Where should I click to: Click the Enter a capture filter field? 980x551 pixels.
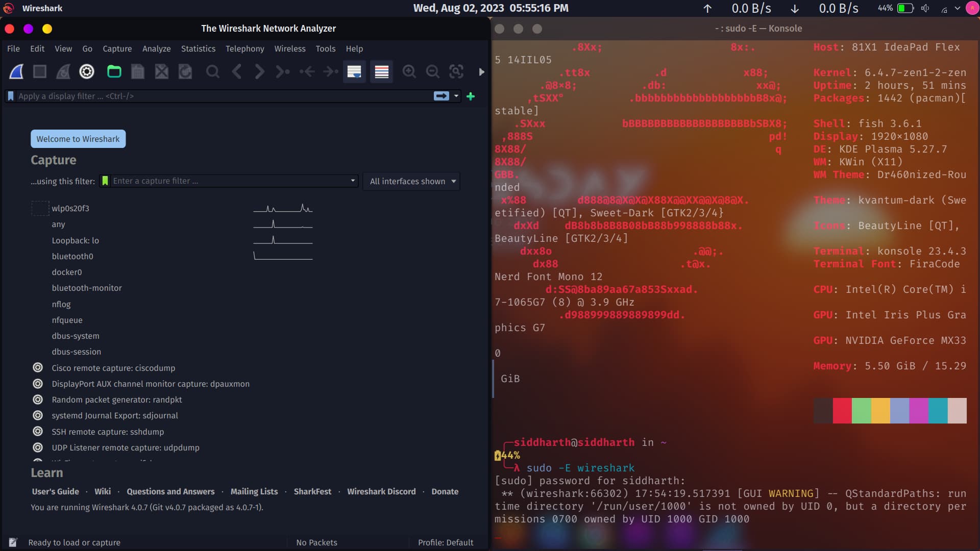click(x=230, y=181)
